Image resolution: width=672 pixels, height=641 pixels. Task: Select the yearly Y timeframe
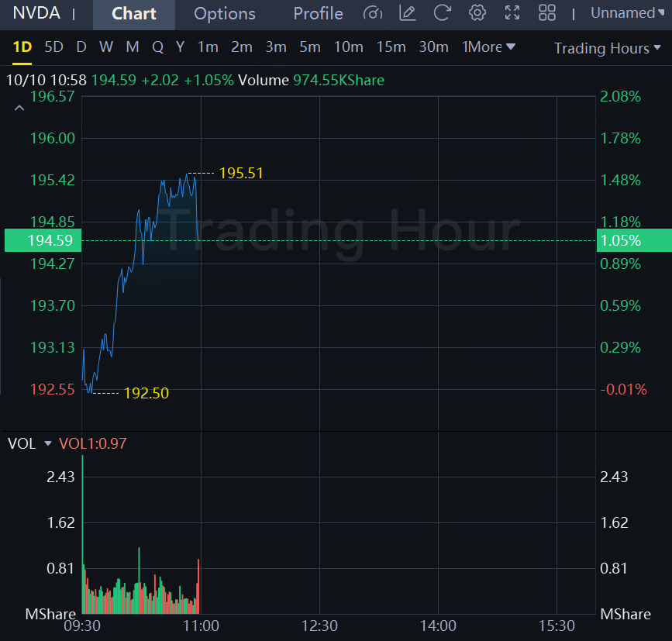click(181, 47)
